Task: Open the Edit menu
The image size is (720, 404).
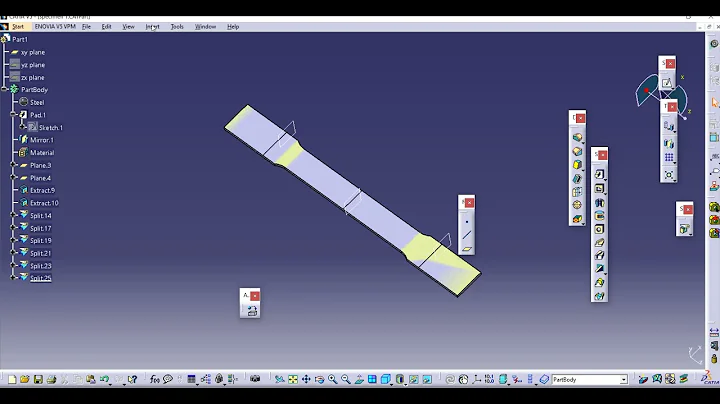Action: click(107, 27)
